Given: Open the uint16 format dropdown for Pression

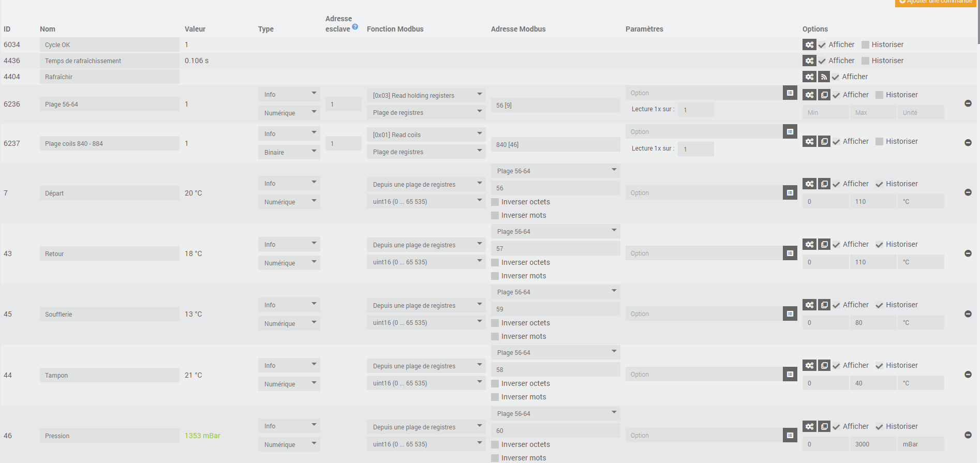Looking at the screenshot, I should tap(426, 444).
